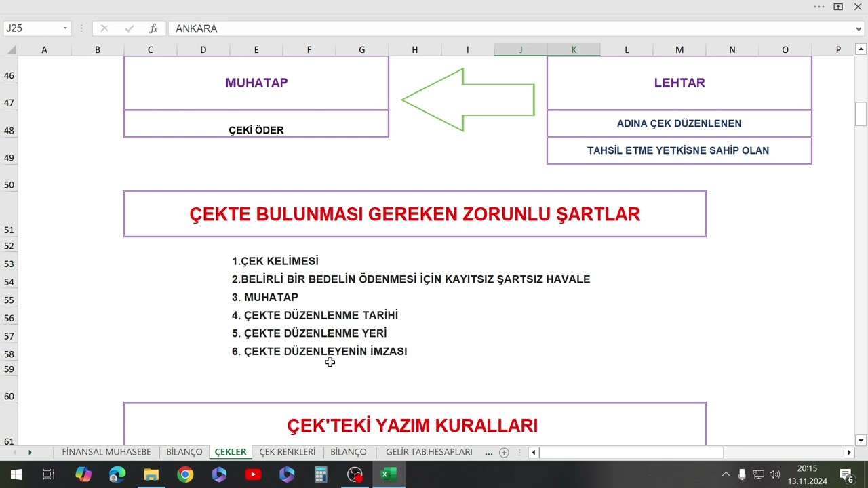Click the 6. ÇEKTE DÜZENLEYENİN İMZASI line

tap(319, 351)
